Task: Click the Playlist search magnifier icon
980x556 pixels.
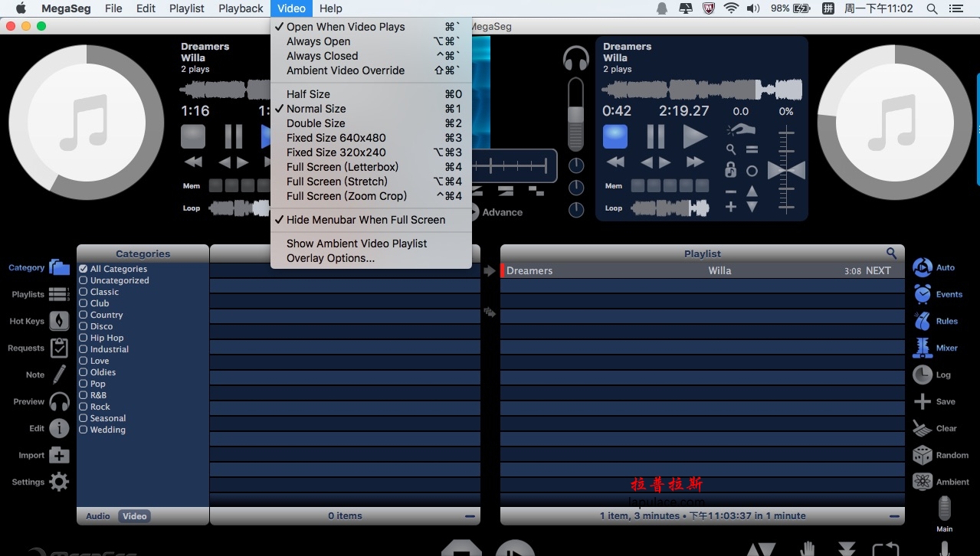Action: pyautogui.click(x=891, y=253)
